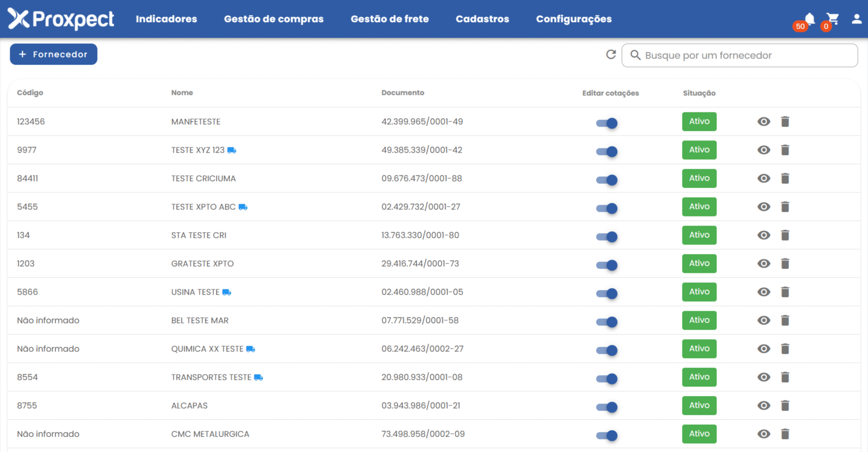Disable edit quotes toggle for TESTE XYZ 123

[x=607, y=151]
